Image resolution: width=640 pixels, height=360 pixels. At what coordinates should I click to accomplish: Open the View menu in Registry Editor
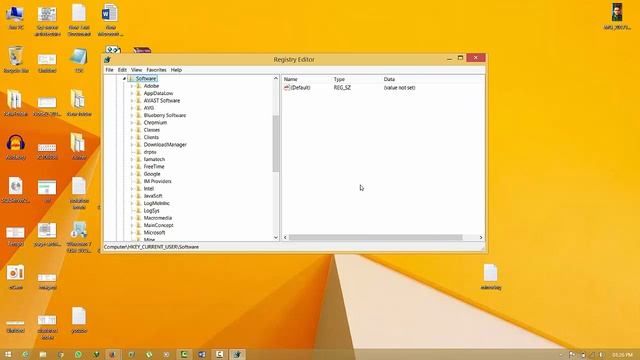pos(136,70)
